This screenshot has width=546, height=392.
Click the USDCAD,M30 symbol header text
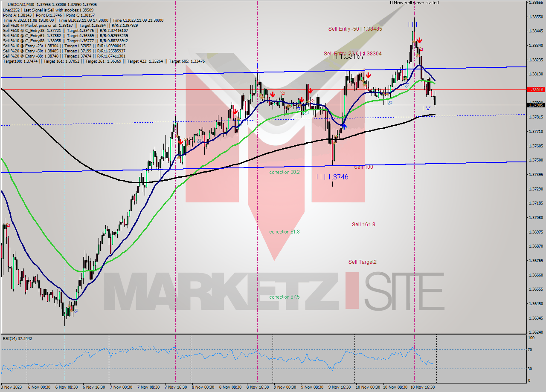(21, 4)
